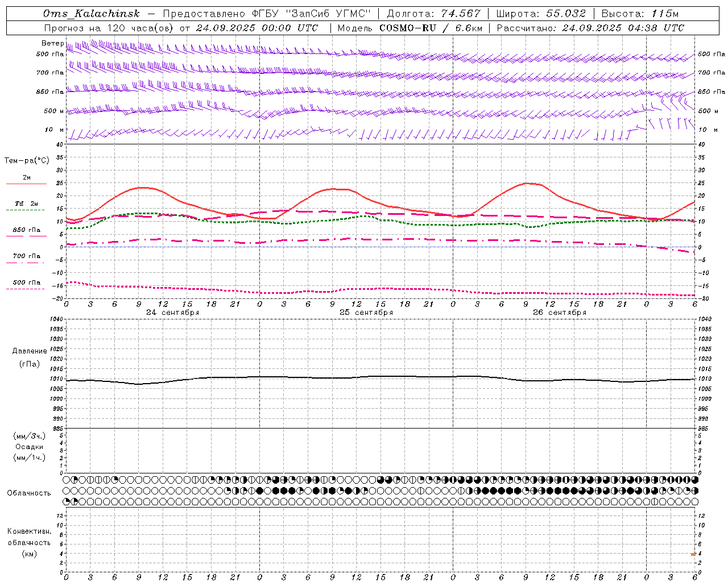This screenshot has height=582, width=728.
Task: Click the '(мм/3ч.)' precipitation unit label
Action: (30, 436)
